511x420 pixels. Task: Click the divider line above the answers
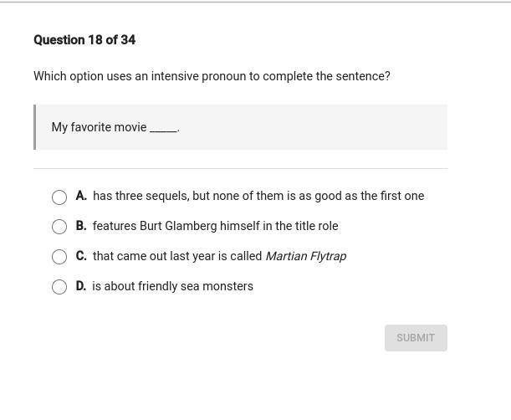pos(240,168)
